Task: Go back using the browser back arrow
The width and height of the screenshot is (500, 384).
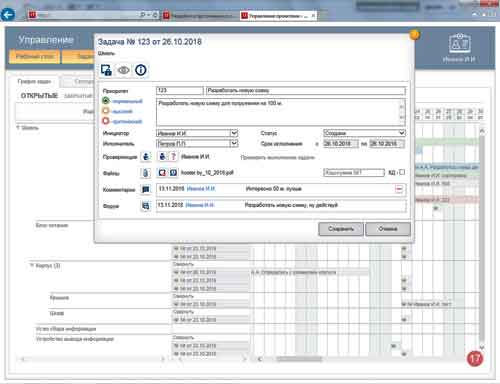Action: coord(8,15)
